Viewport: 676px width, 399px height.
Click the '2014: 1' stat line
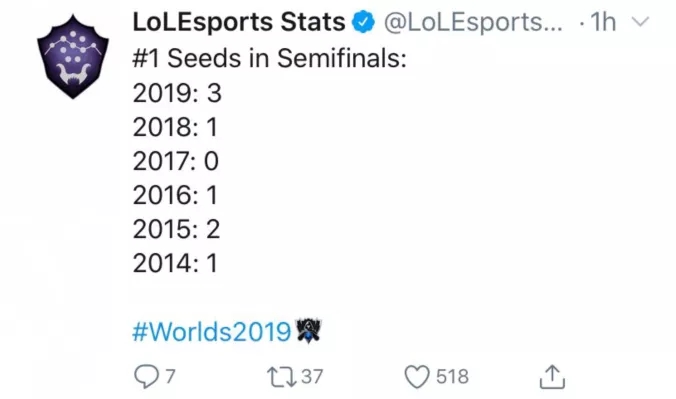(175, 263)
